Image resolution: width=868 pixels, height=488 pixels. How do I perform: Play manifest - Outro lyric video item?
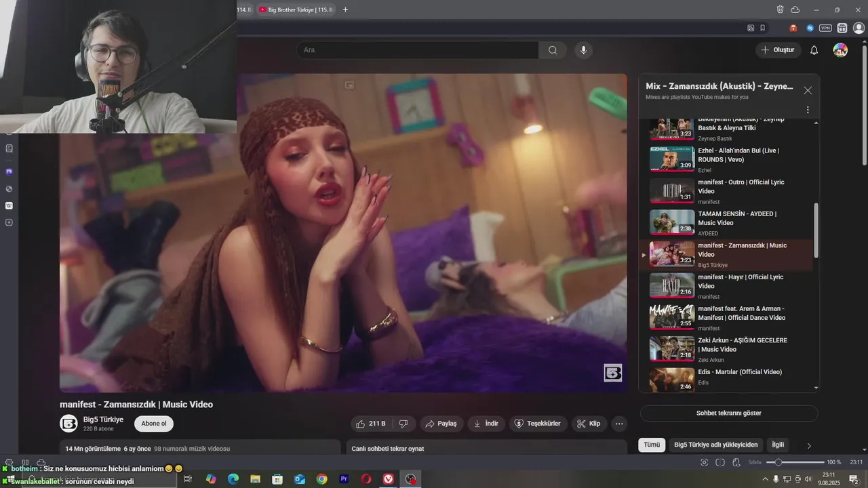click(728, 191)
